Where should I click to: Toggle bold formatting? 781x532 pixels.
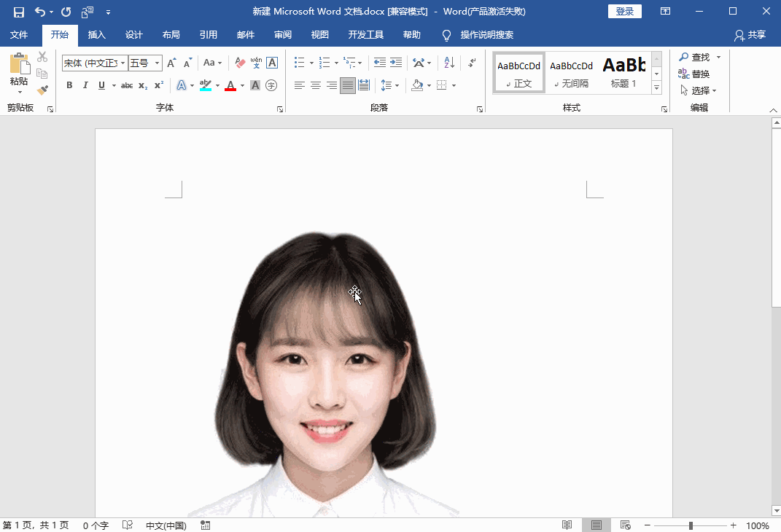(69, 85)
